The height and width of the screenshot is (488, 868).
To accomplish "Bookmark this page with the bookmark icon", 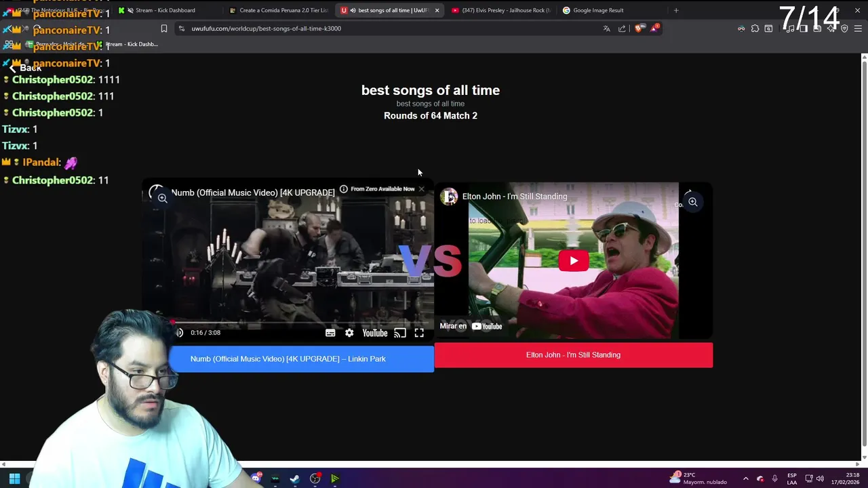I will (163, 28).
